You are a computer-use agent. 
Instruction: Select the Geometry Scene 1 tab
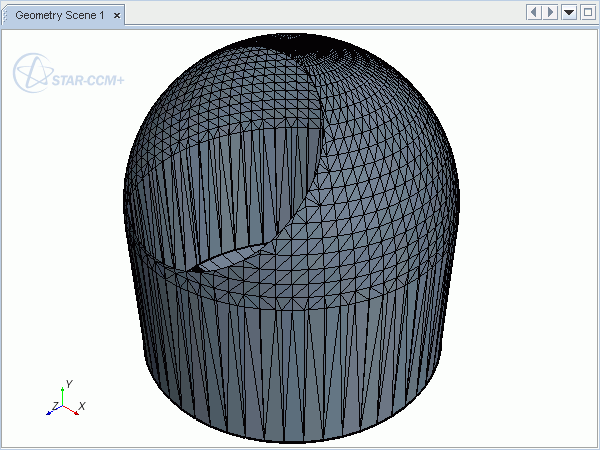pyautogui.click(x=58, y=15)
